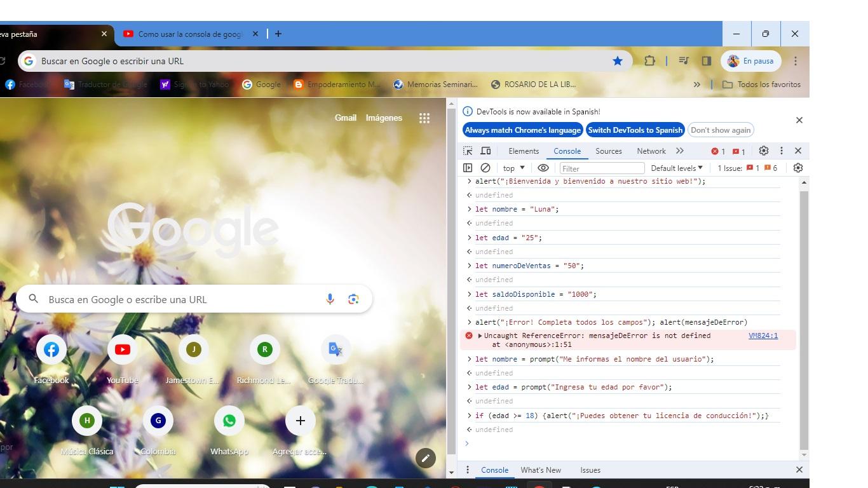
Task: Open the Richmond shortcut tile
Action: 264,360
